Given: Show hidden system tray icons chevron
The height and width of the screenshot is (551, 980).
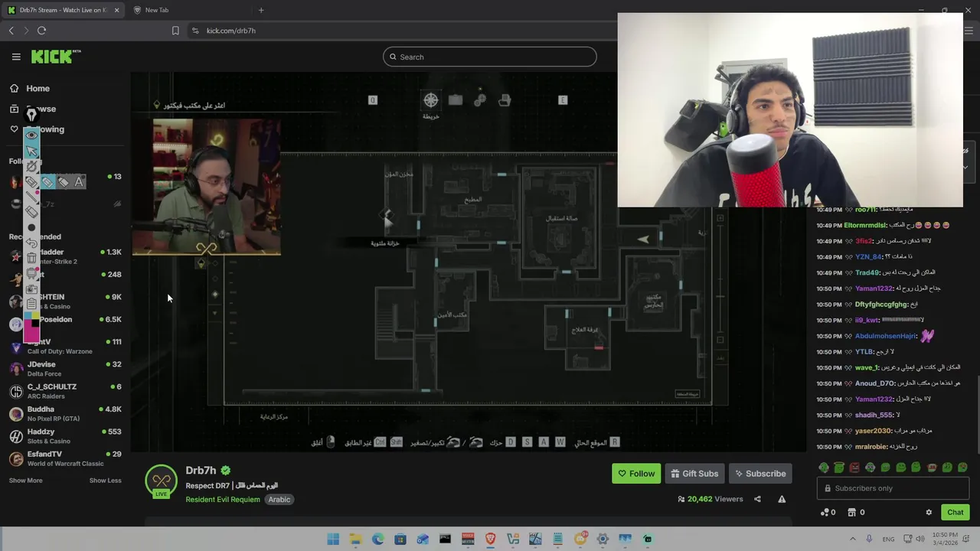Looking at the screenshot, I should [854, 539].
